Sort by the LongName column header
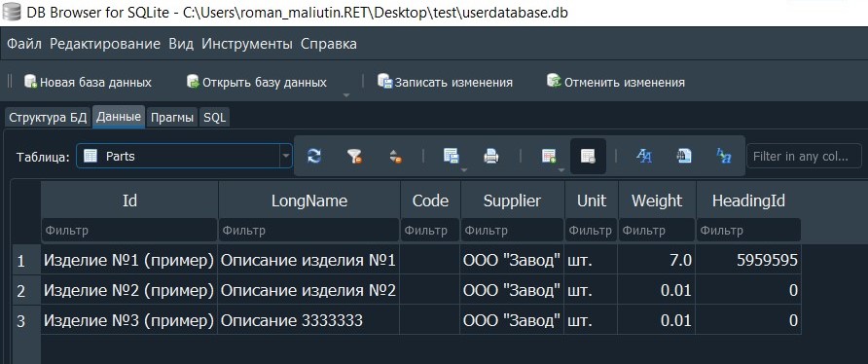Screen dimensions: 868x364 coord(308,200)
